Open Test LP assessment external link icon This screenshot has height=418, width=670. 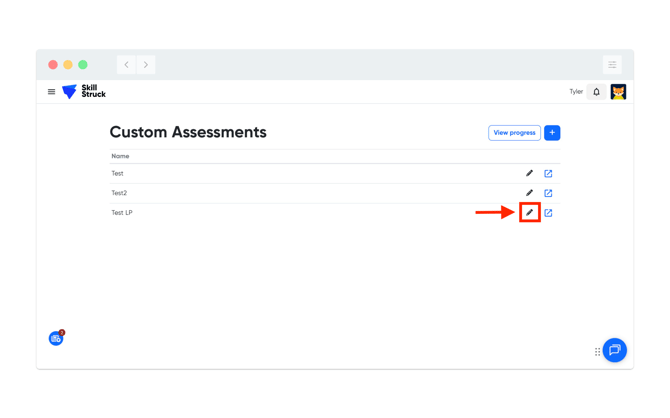click(548, 213)
